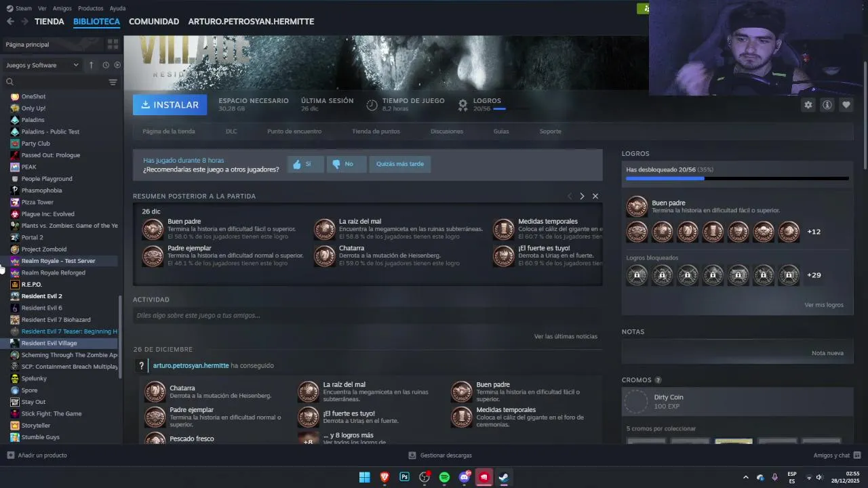This screenshot has width=868, height=488.
Task: Open Spotify from the taskbar
Action: (x=444, y=477)
